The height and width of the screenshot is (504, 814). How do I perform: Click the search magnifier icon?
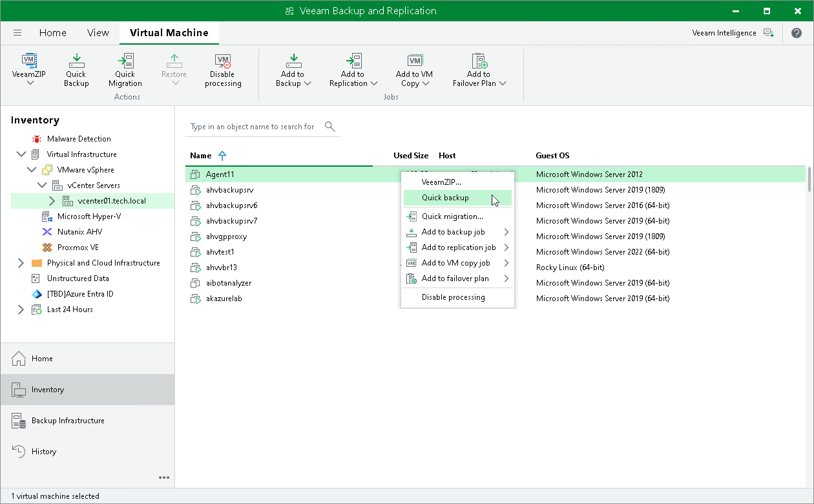[330, 127]
